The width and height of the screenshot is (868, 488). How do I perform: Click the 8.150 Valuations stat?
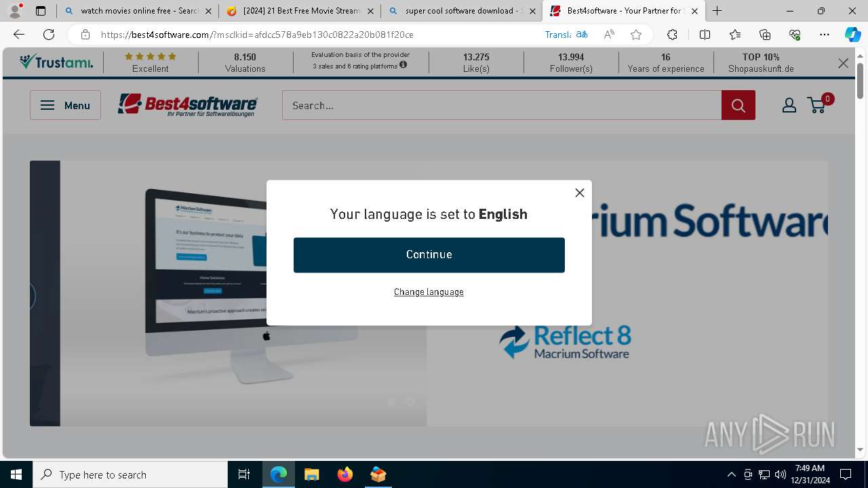tap(245, 62)
